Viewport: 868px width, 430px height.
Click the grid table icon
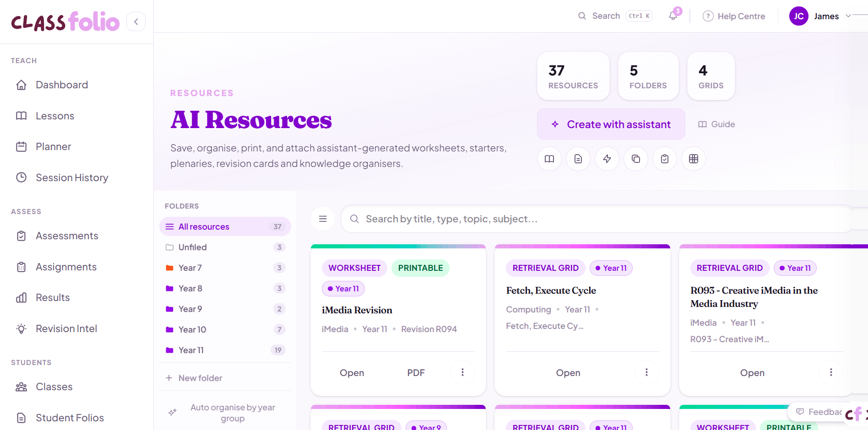tap(694, 159)
